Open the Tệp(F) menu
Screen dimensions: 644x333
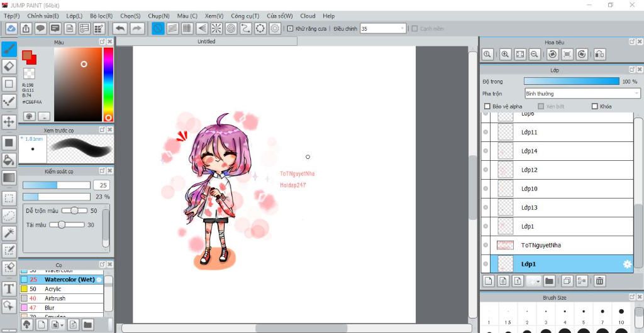(11, 16)
